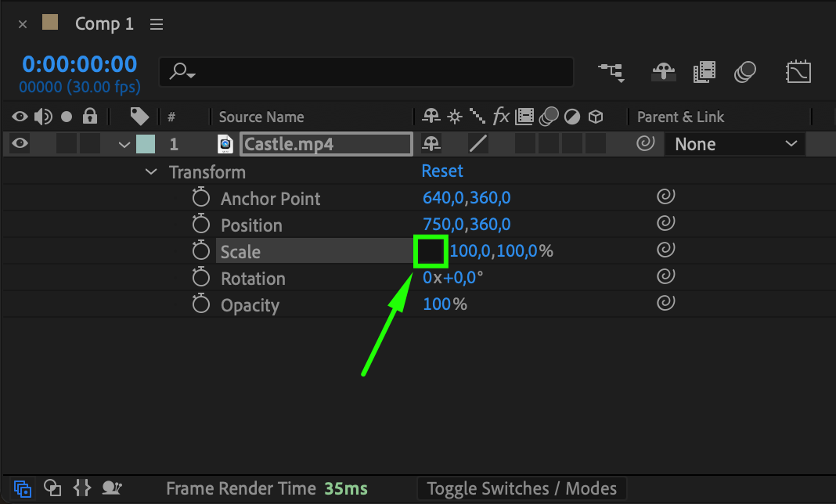Select the Comp 1 timeline tab
The width and height of the screenshot is (836, 504).
104,24
